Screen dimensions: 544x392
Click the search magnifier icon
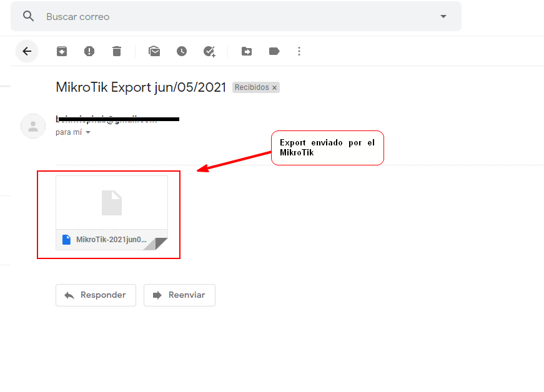28,16
